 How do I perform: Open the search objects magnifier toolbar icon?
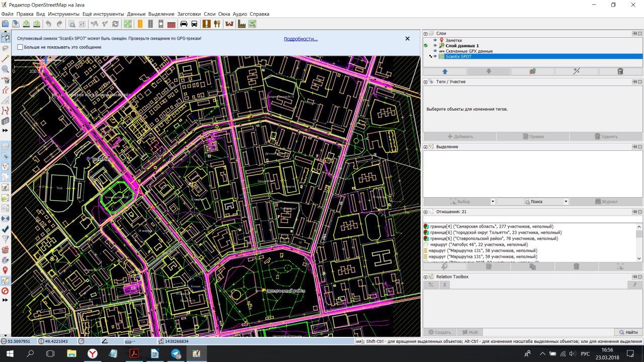[x=72, y=24]
